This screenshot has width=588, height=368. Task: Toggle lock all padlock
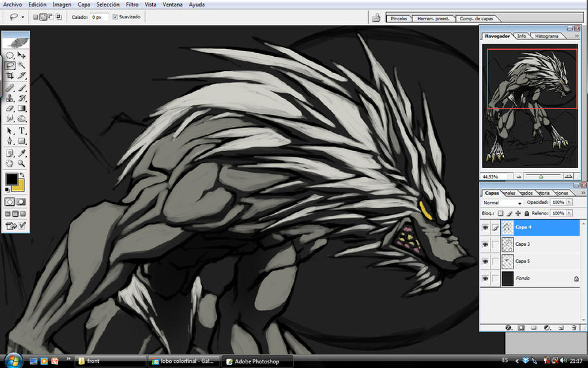pyautogui.click(x=527, y=213)
